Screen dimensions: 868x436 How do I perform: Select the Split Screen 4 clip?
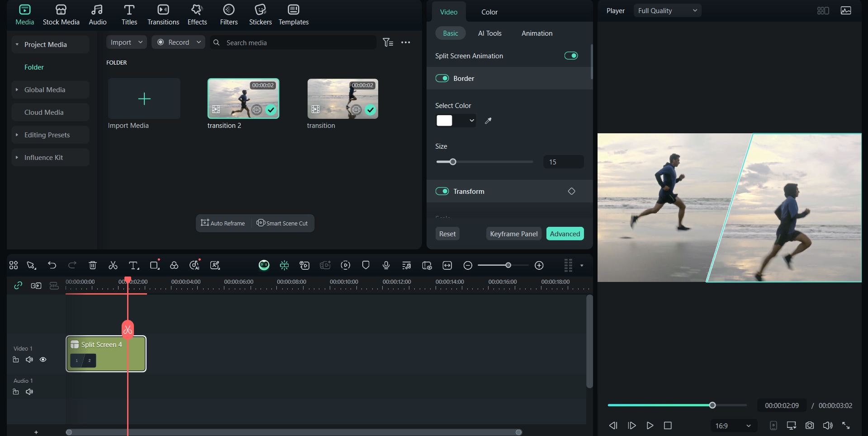[x=106, y=354]
